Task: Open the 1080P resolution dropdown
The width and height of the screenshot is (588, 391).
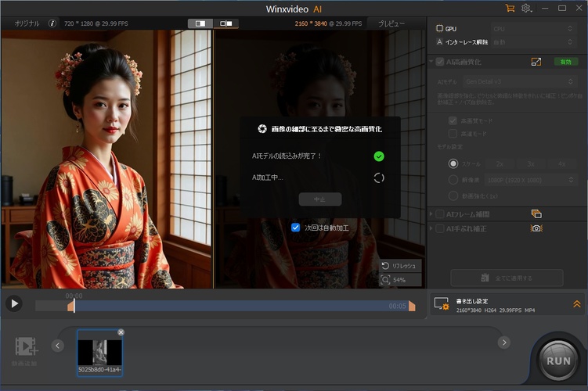Action: click(x=529, y=180)
